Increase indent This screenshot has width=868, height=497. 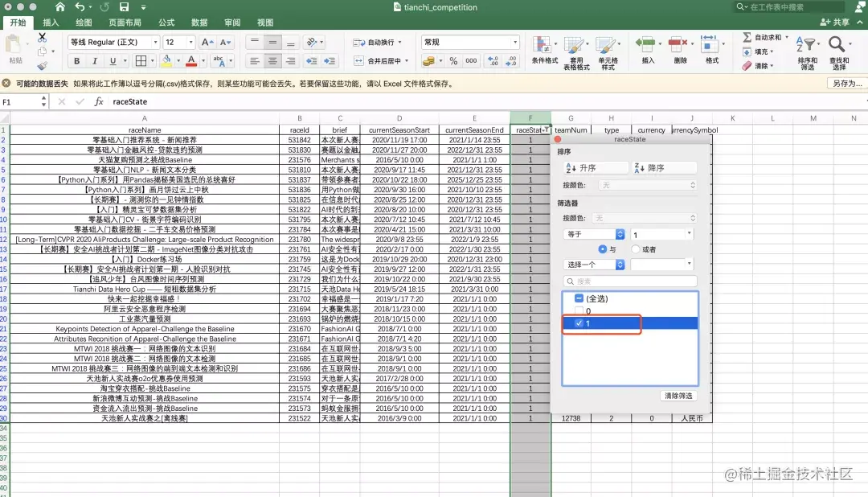pyautogui.click(x=330, y=61)
